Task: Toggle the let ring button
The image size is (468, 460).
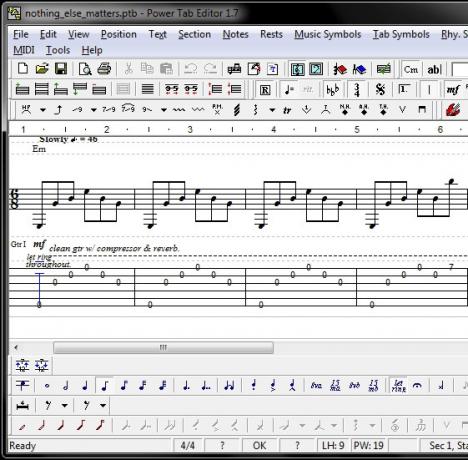Action: coord(398,385)
